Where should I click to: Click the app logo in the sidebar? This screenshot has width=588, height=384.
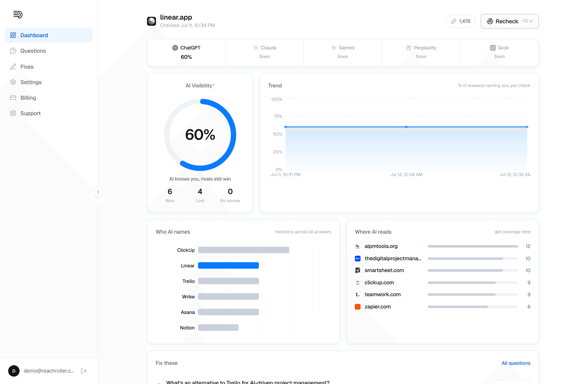(18, 15)
